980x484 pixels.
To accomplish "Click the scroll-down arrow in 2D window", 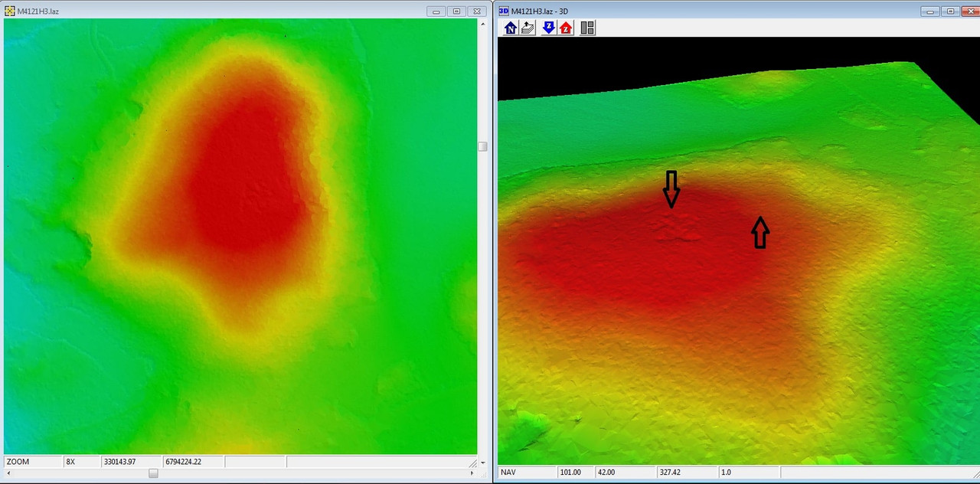I will click(483, 463).
